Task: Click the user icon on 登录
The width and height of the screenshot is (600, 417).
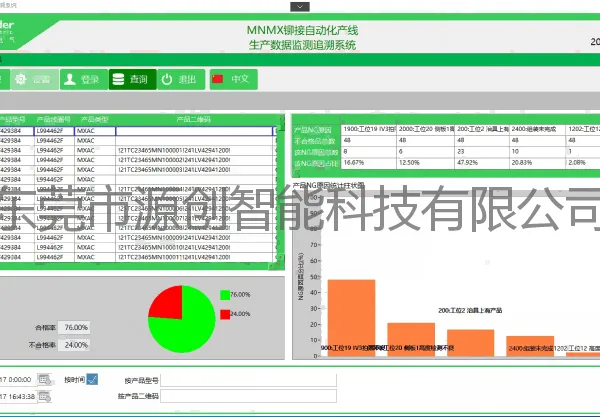Action: click(70, 79)
